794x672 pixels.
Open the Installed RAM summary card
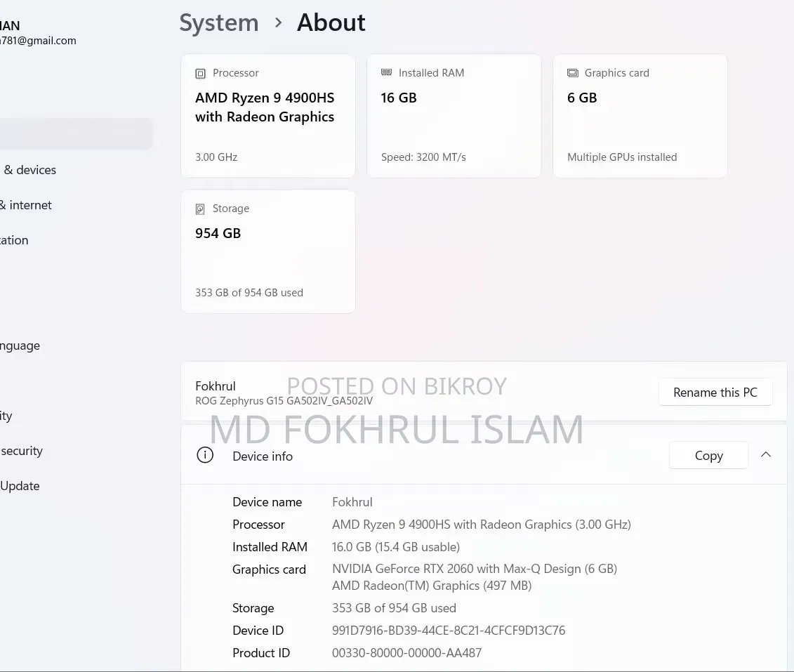[x=454, y=116]
